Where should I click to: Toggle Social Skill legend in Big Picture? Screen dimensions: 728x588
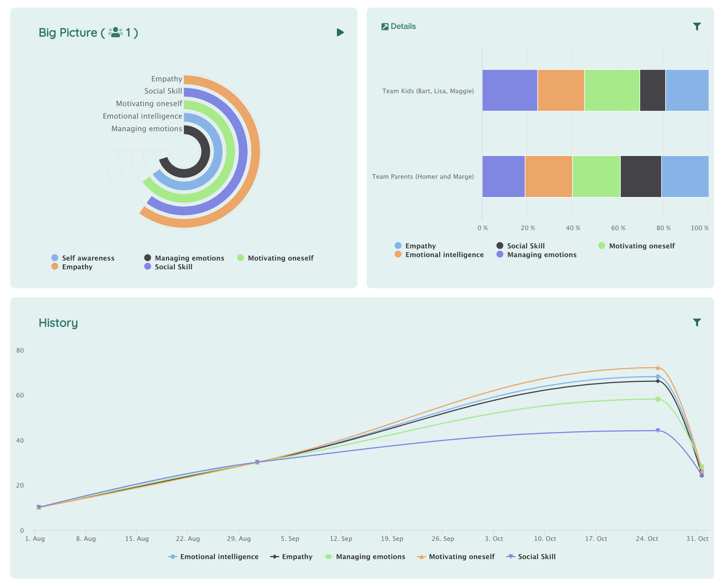pyautogui.click(x=168, y=267)
